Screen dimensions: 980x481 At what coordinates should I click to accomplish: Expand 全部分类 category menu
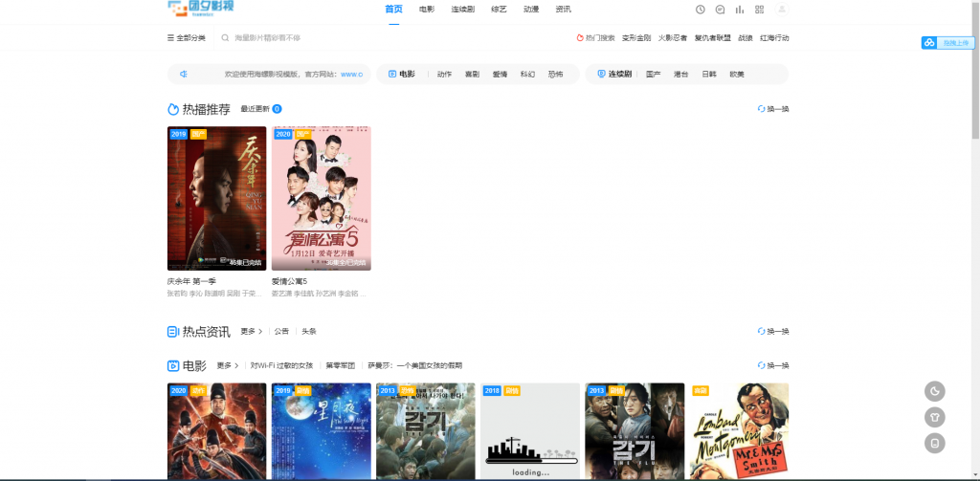coord(187,38)
